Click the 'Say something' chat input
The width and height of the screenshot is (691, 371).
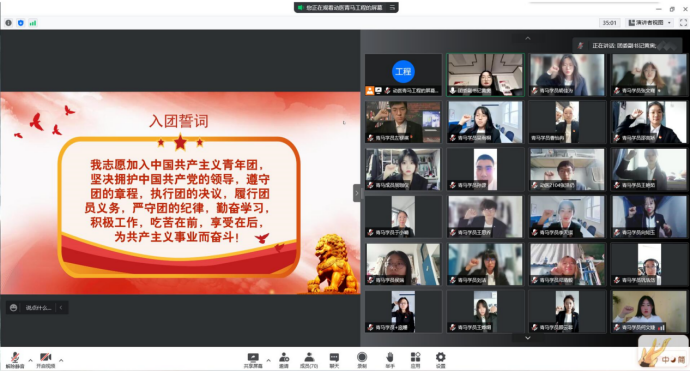tap(38, 308)
